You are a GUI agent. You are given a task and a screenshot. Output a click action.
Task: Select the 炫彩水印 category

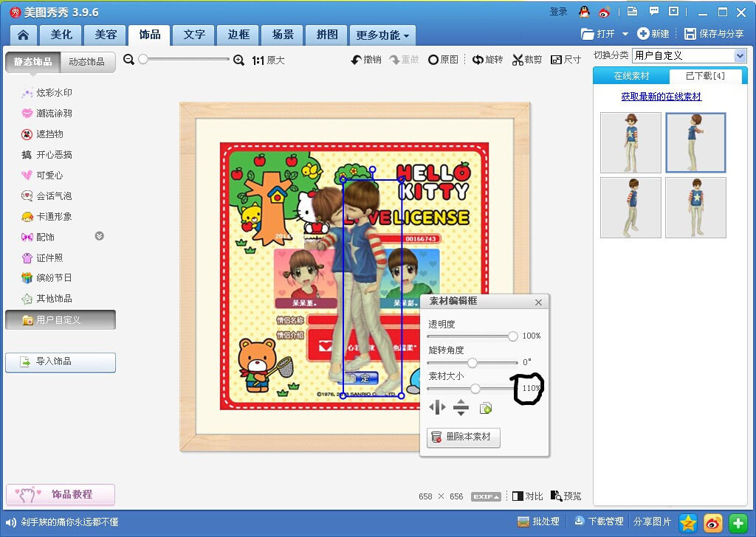click(47, 92)
